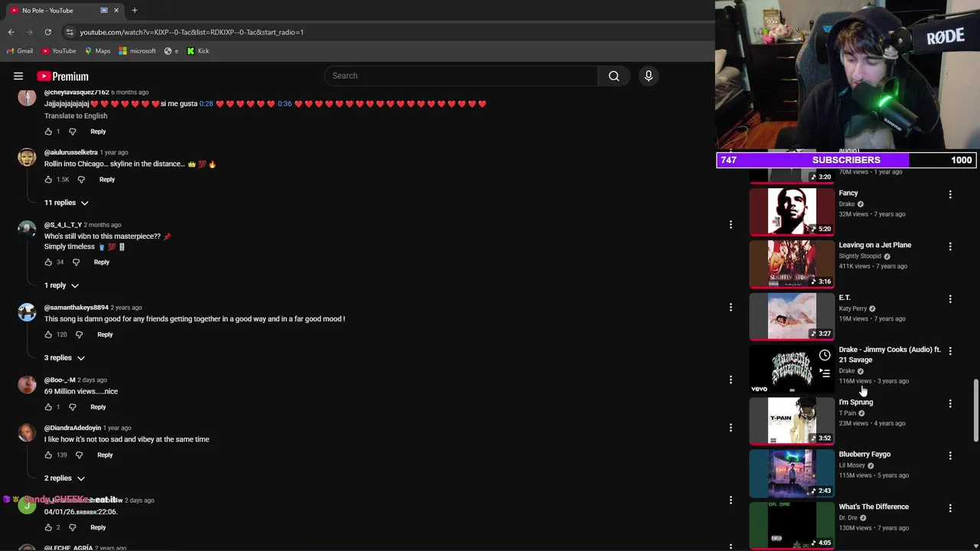This screenshot has height=551, width=980.
Task: Open Gmail bookmark
Action: 19,51
